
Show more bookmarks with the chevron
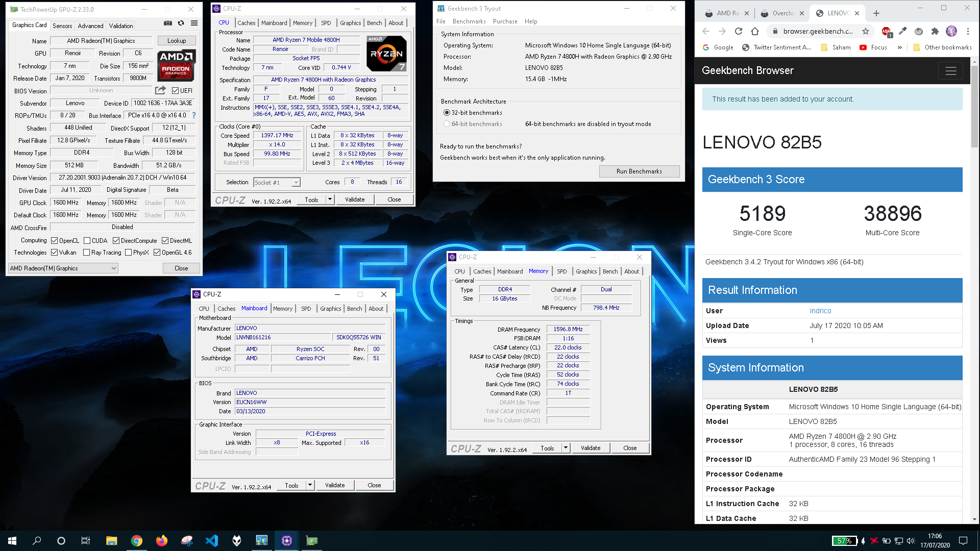899,47
